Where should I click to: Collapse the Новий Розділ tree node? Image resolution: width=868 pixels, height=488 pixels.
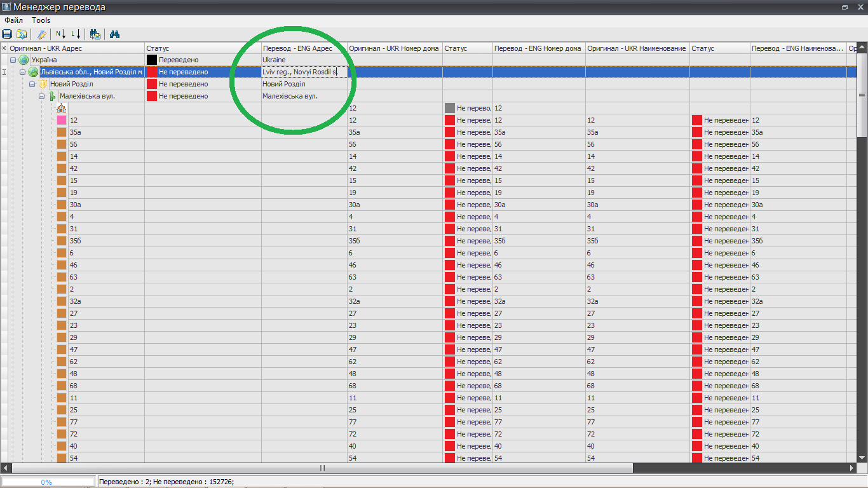[32, 84]
